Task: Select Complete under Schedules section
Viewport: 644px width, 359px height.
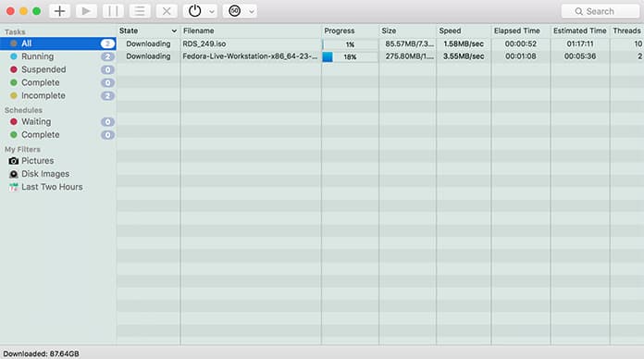Action: click(58, 135)
